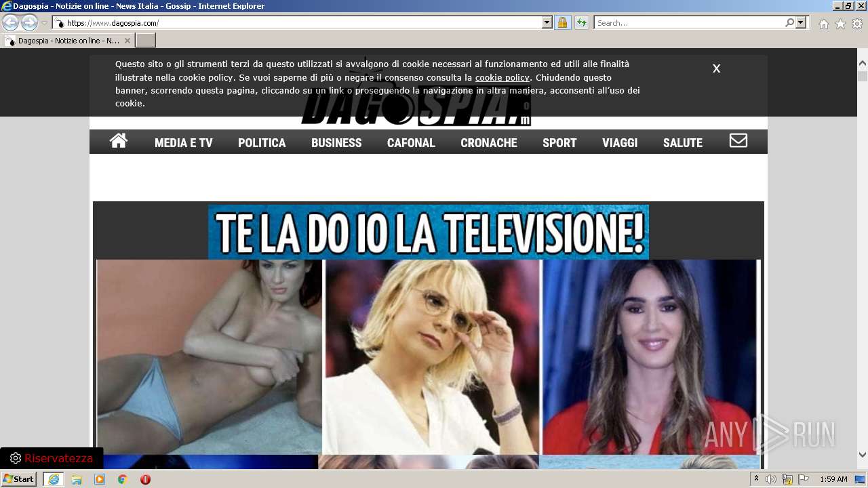Click the security lock icon
The height and width of the screenshot is (488, 868).
pyautogui.click(x=562, y=23)
